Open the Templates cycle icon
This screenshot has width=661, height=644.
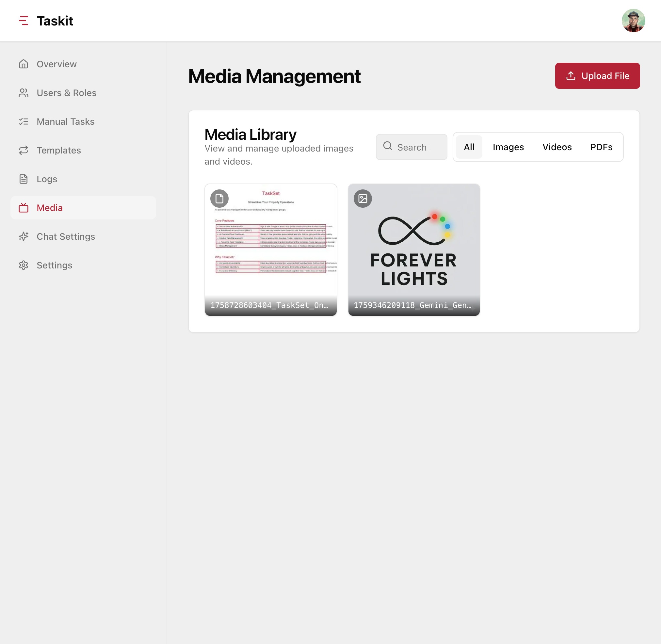[23, 150]
